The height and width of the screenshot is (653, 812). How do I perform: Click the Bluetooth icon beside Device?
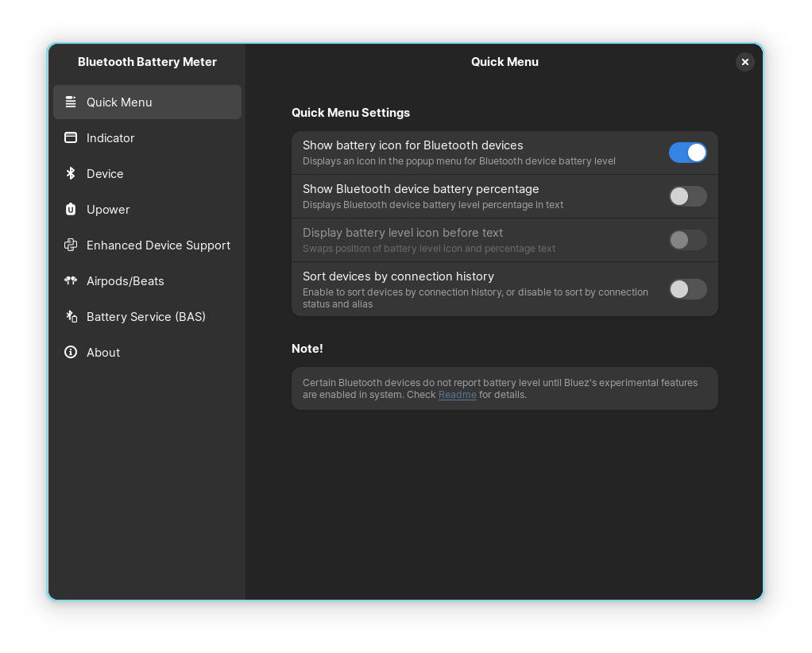[71, 173]
